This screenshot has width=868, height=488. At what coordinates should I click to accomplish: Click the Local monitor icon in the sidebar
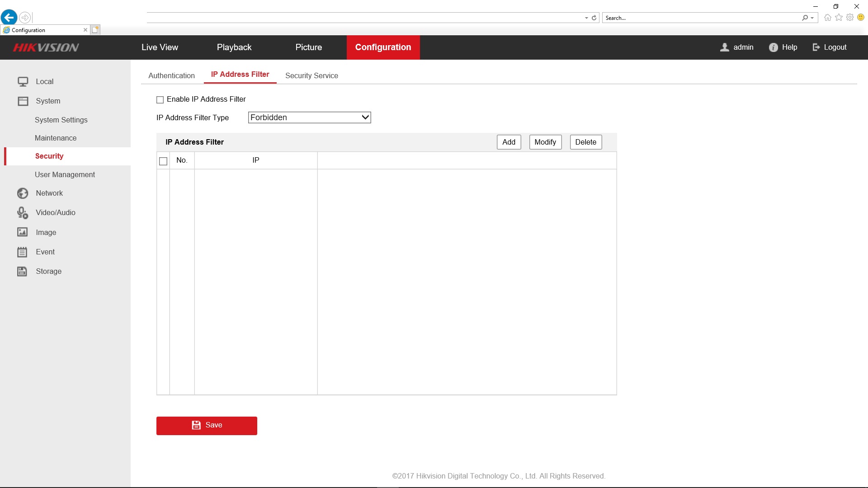point(23,82)
